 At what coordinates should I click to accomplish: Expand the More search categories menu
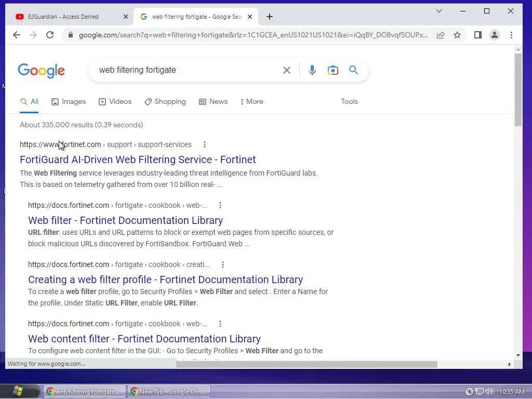coord(251,101)
